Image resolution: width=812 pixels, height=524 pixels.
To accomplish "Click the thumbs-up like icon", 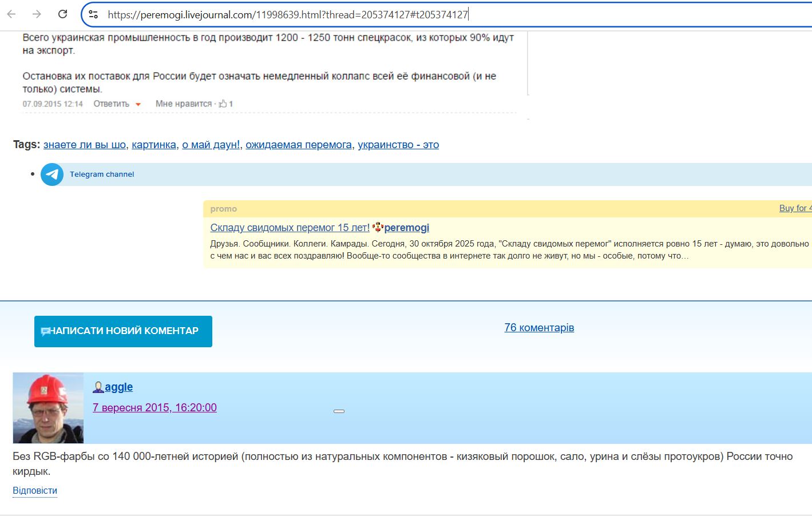I will pos(223,104).
